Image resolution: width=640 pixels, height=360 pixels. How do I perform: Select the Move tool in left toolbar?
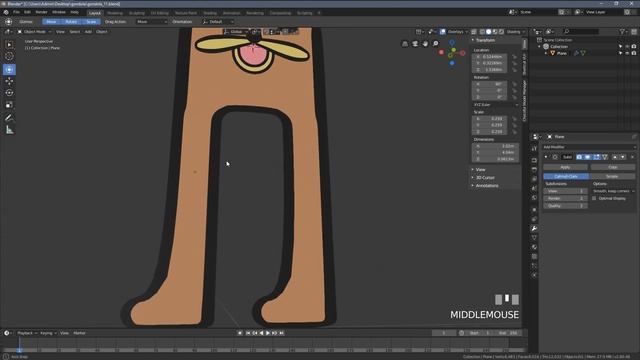coord(9,81)
